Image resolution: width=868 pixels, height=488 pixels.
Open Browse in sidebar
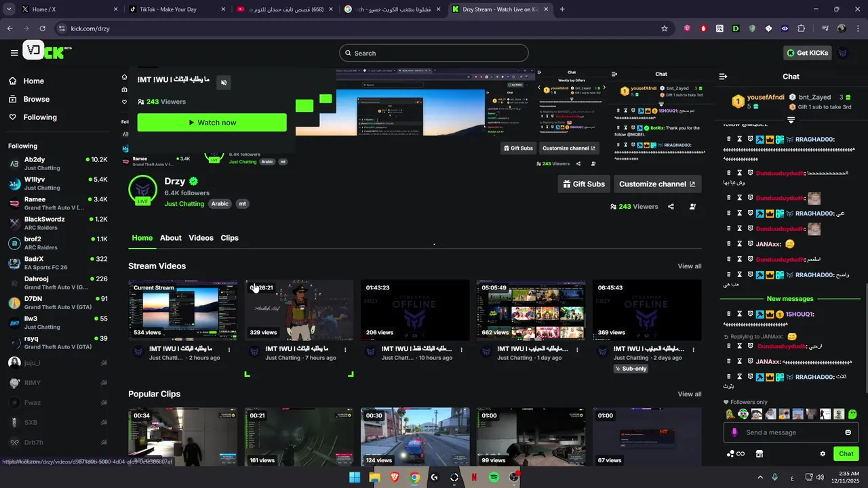click(28, 99)
